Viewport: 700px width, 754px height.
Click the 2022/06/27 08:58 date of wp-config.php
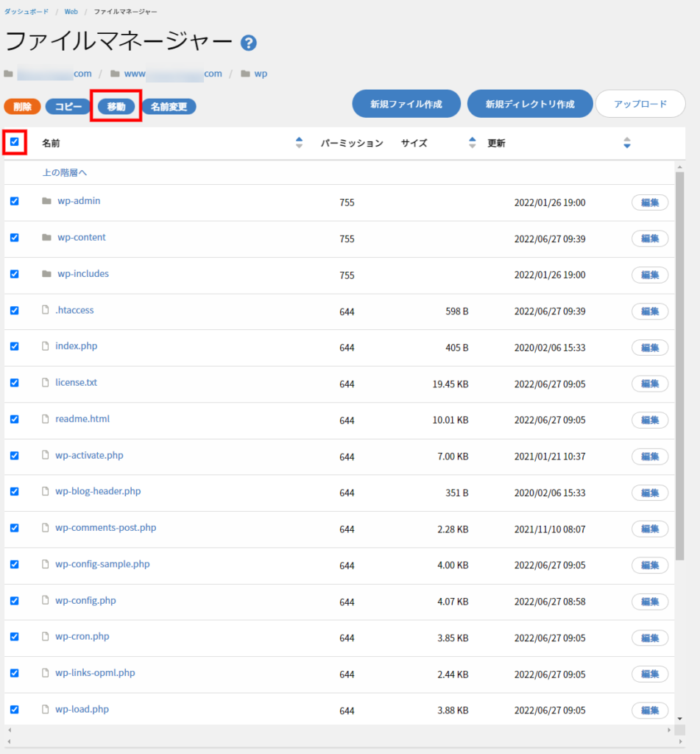(550, 602)
